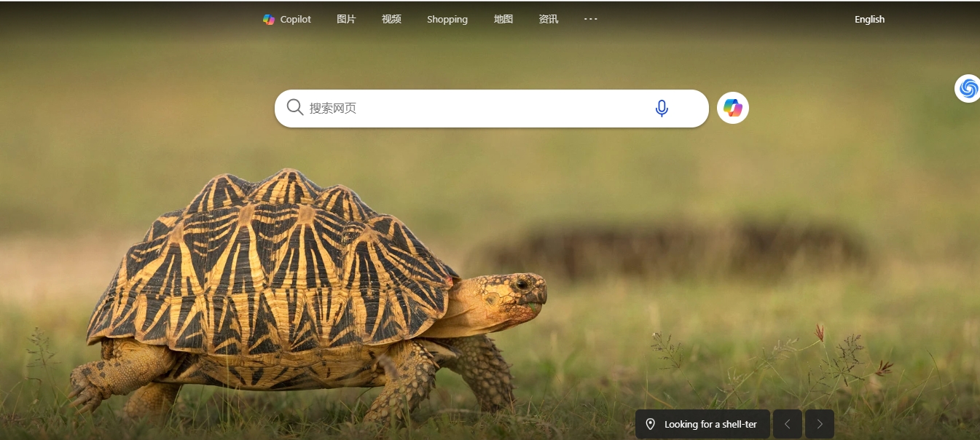Click the magnifying glass search icon
The width and height of the screenshot is (980, 440).
tap(295, 108)
